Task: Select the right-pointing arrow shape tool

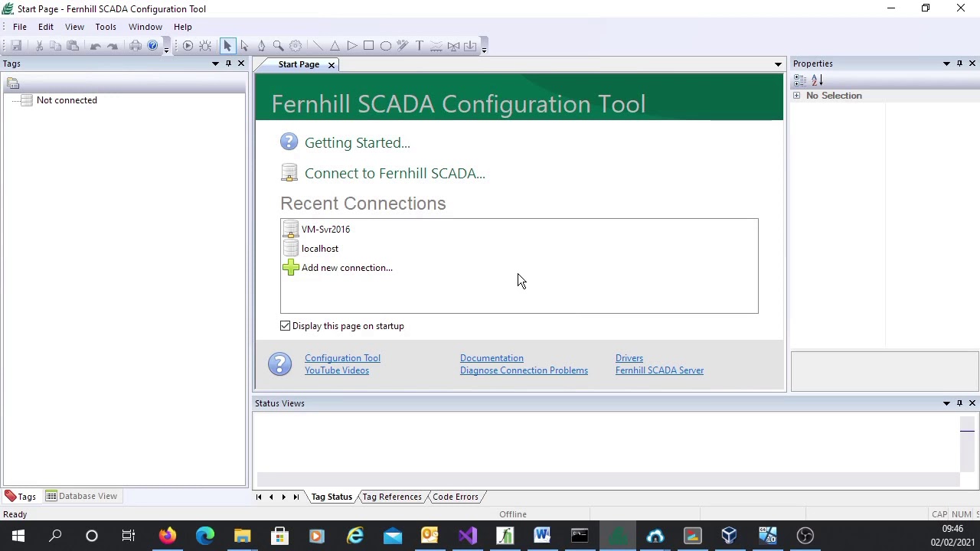Action: 351,46
